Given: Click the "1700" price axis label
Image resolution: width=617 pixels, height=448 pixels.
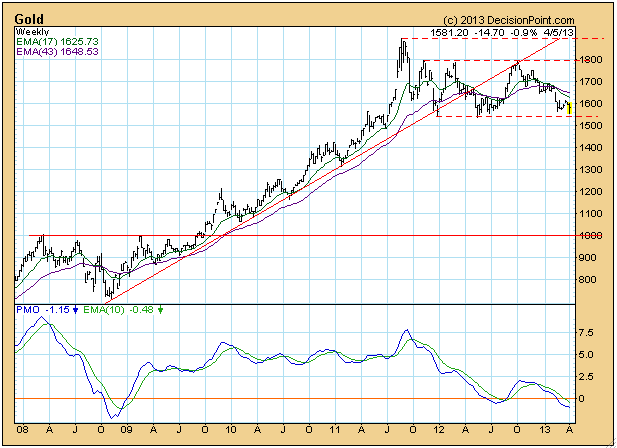Looking at the screenshot, I should 589,82.
